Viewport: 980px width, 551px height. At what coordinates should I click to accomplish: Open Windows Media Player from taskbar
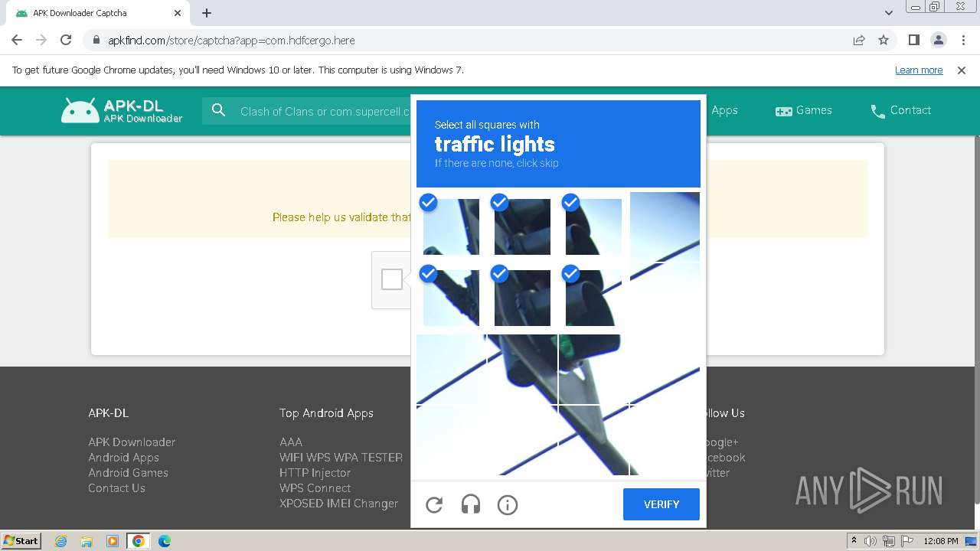tap(113, 541)
